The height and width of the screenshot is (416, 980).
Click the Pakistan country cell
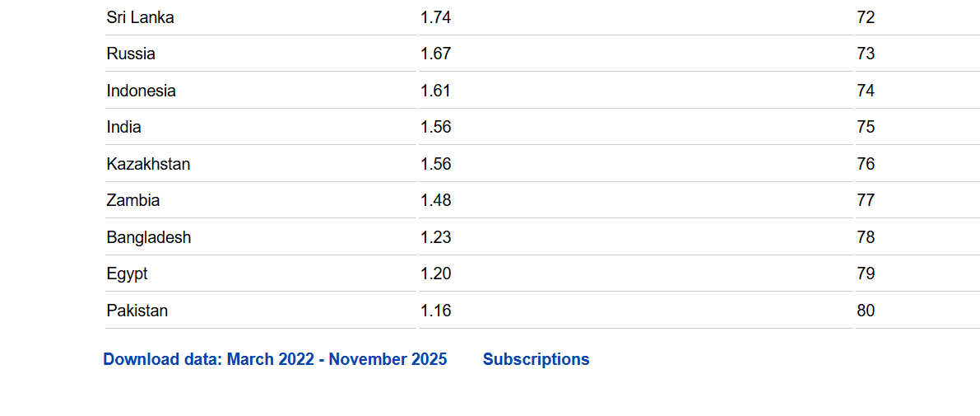tap(137, 311)
